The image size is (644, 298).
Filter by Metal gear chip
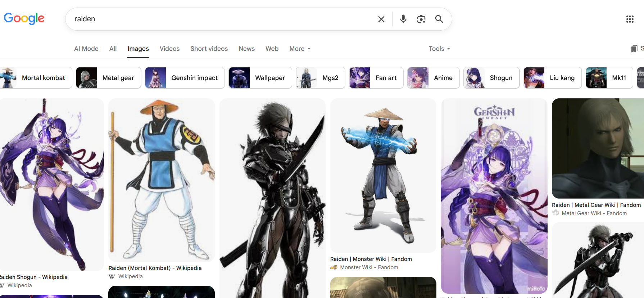point(109,78)
